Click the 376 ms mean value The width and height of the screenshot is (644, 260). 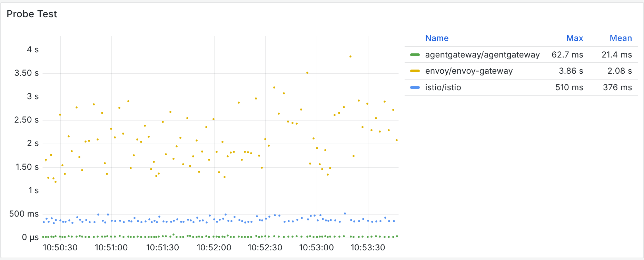pos(617,87)
